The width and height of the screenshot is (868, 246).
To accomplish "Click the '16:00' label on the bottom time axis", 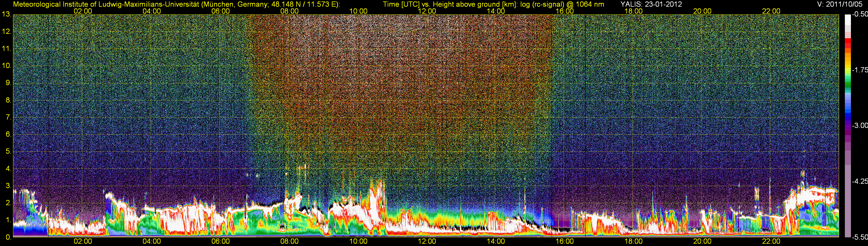I will coord(565,241).
